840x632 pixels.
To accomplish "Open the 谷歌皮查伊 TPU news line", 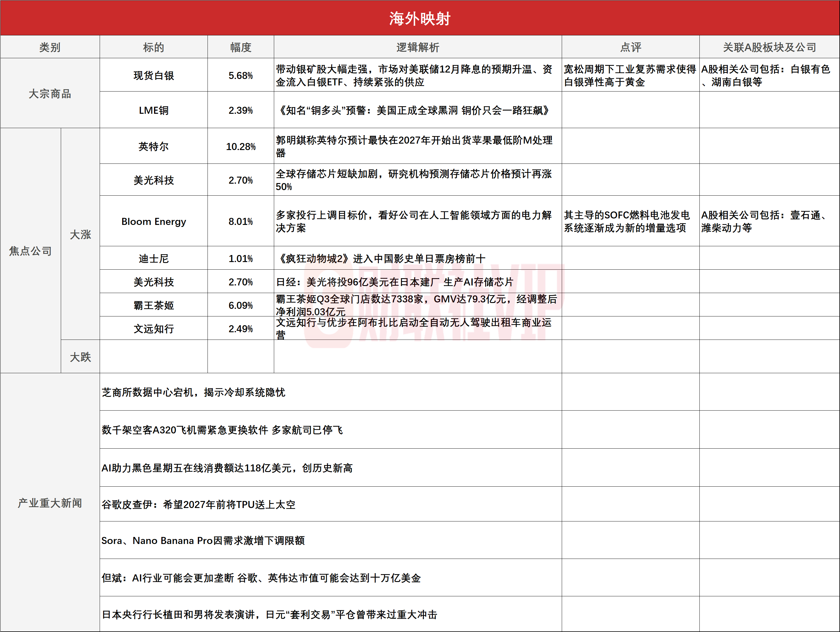I will point(198,504).
